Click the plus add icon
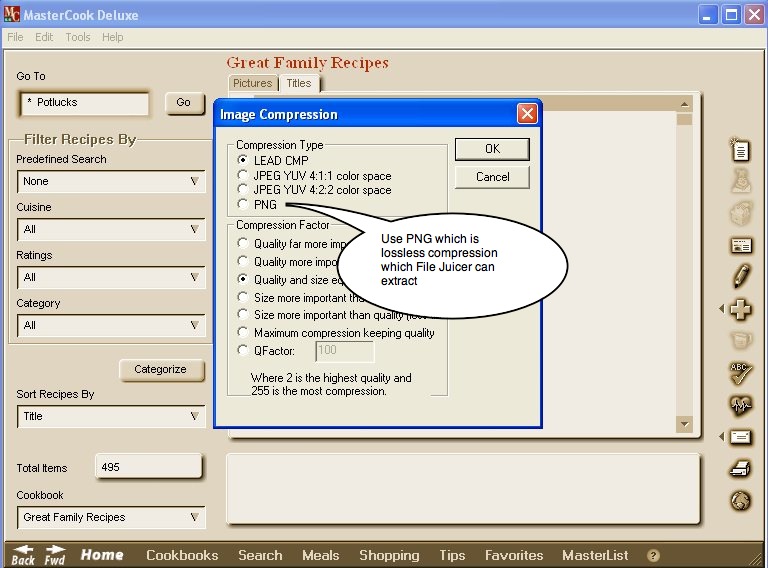Viewport: 768px width, 568px height. (x=741, y=309)
